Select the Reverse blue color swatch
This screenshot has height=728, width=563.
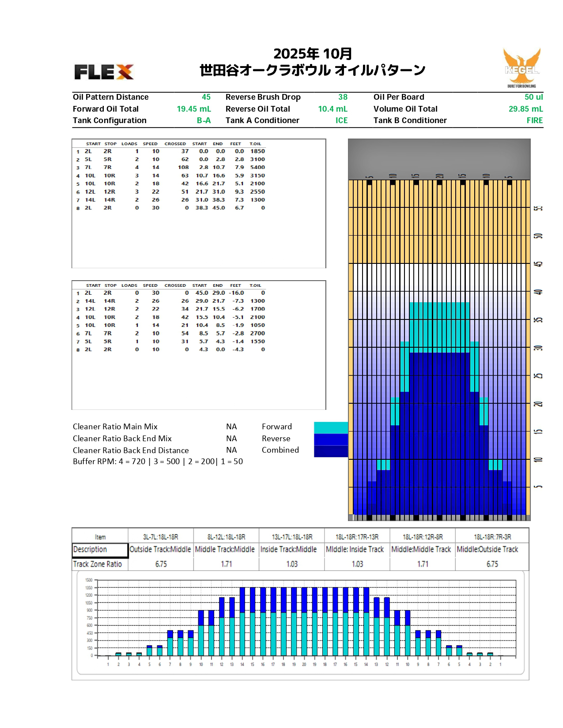(x=331, y=439)
